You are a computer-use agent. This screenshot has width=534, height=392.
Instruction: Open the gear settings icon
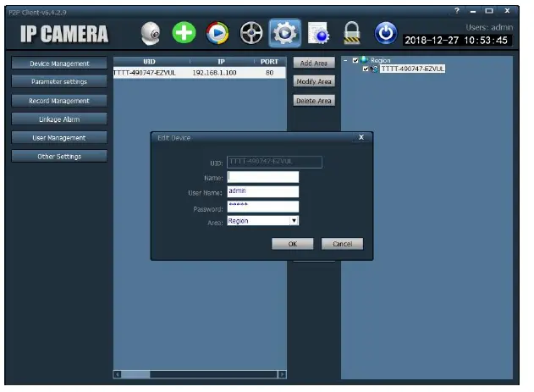(x=284, y=33)
